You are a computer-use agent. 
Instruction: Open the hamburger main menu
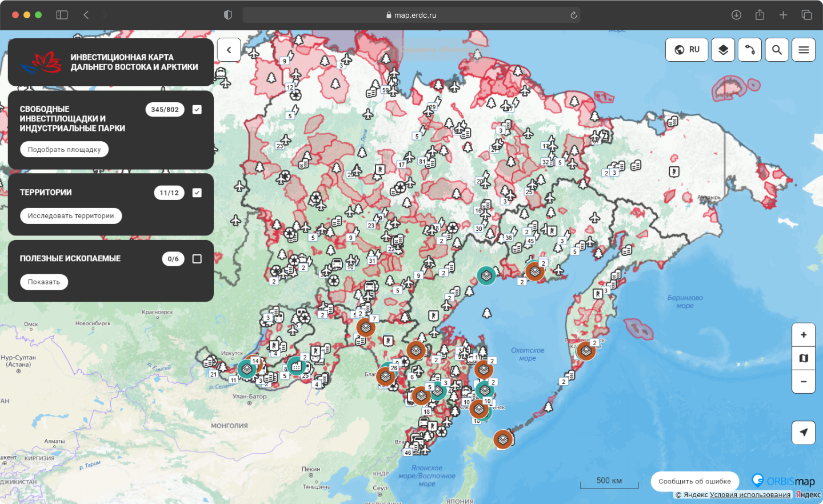tap(804, 50)
